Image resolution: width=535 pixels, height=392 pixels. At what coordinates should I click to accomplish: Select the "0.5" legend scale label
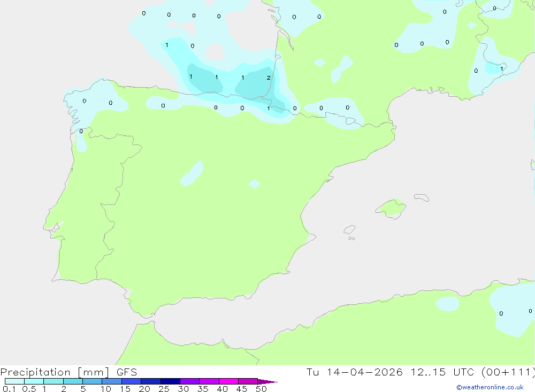pos(29,389)
